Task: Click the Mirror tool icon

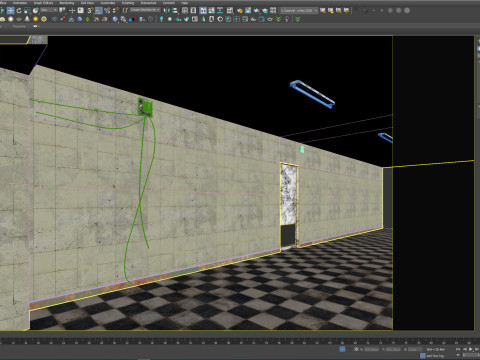Action: click(x=167, y=11)
